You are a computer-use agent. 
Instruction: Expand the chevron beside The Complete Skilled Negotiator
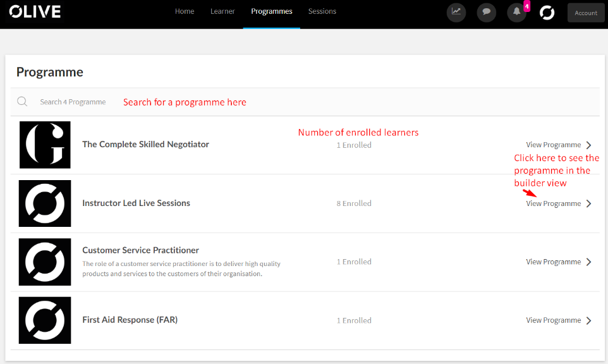pyautogui.click(x=588, y=145)
